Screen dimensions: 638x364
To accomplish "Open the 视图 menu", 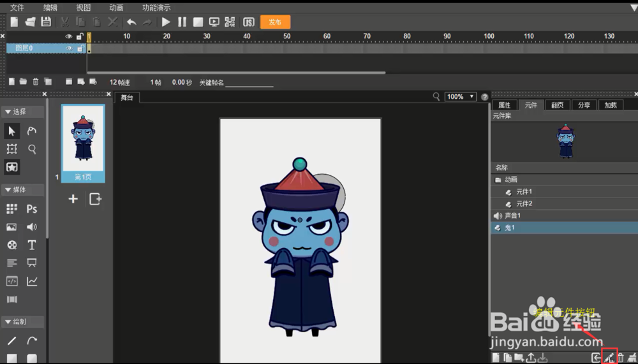I will click(x=84, y=7).
